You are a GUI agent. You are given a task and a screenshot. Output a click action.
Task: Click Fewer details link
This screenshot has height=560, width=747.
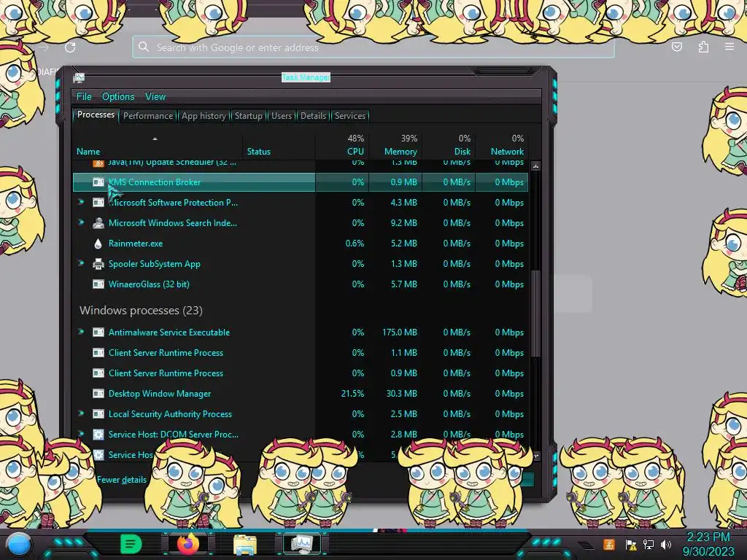tap(122, 480)
